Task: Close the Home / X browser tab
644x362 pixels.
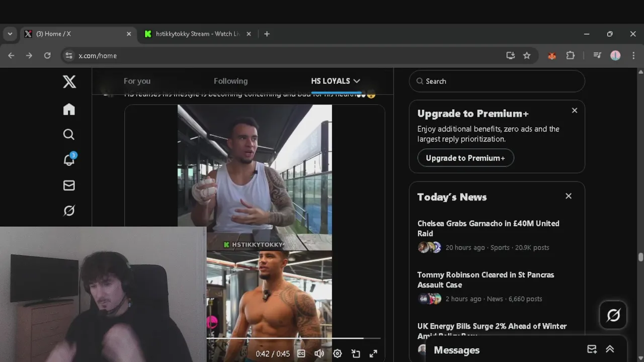Action: (129, 34)
